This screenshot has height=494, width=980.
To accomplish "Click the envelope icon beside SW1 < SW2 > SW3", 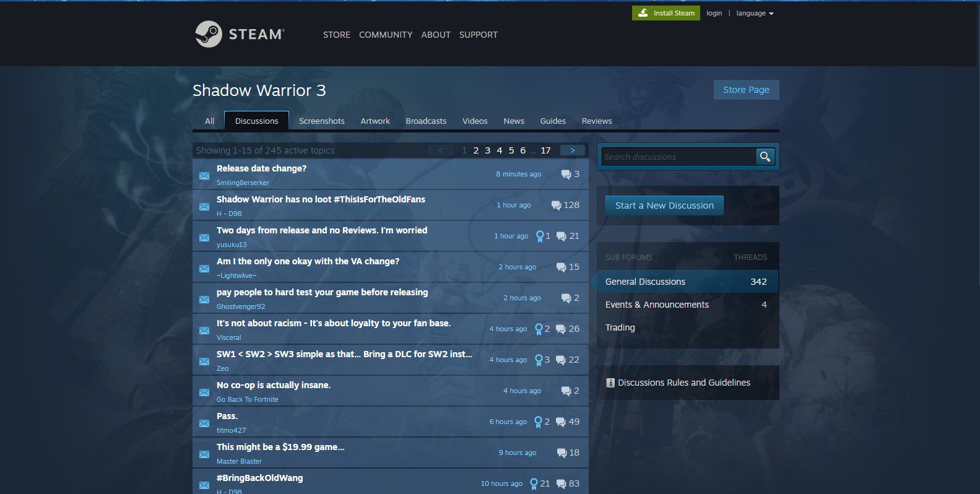I will pos(204,362).
